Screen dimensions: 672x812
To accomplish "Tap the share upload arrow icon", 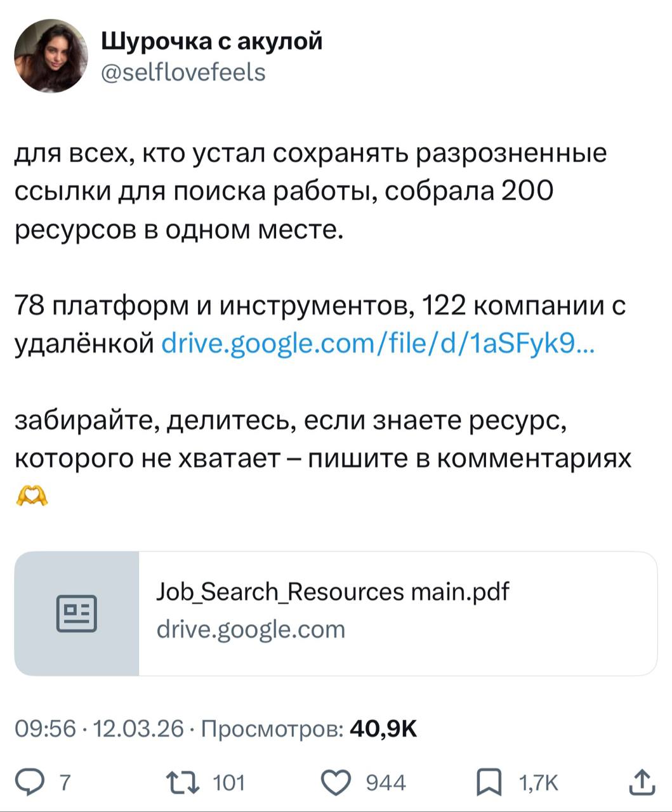I will (x=642, y=782).
